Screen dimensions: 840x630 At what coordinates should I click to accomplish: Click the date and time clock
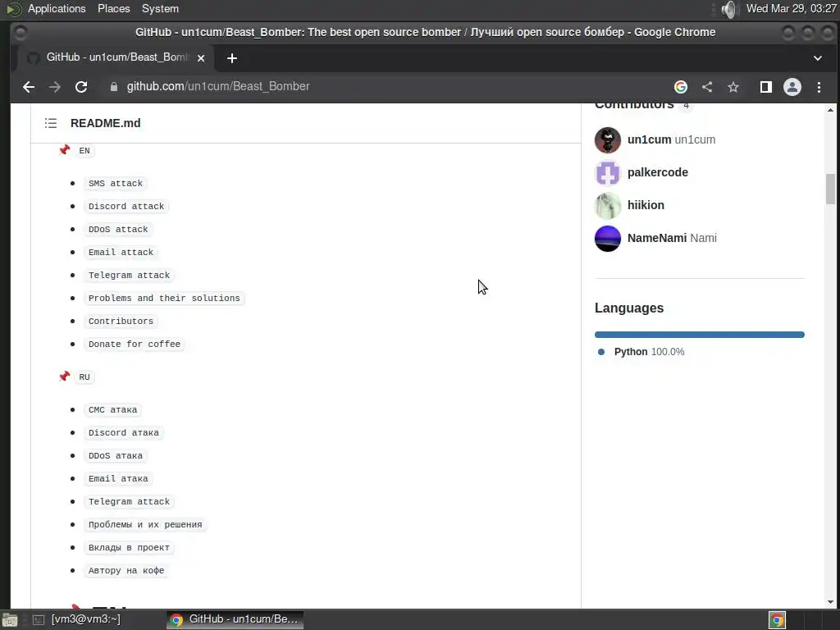[792, 8]
